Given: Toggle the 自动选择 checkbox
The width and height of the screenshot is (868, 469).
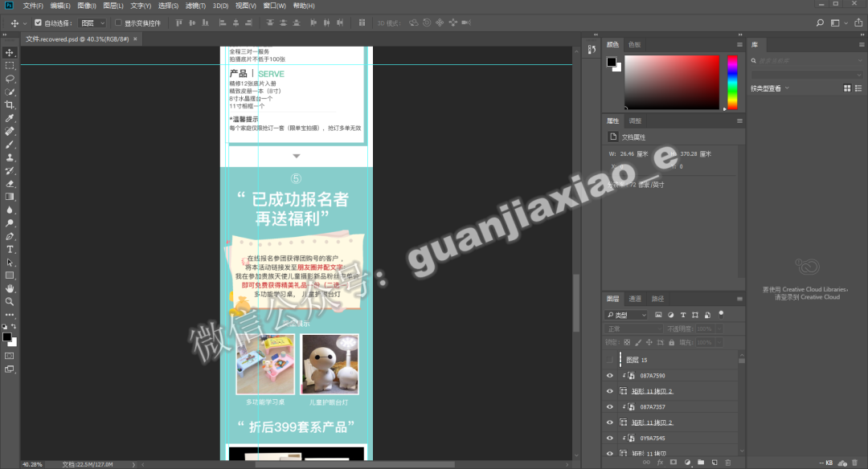Looking at the screenshot, I should 39,22.
